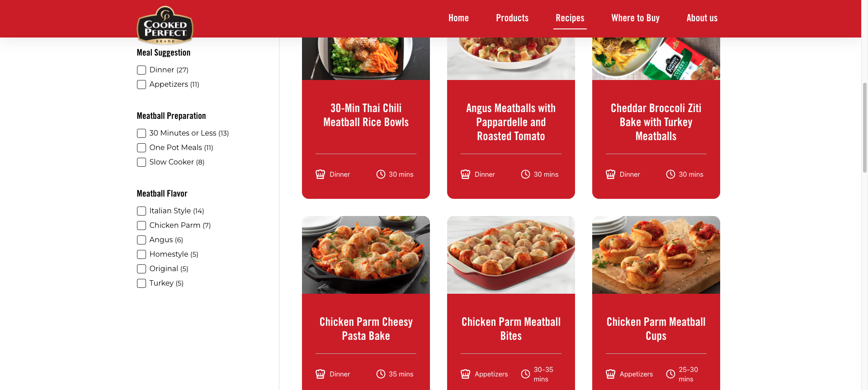Open the Products menu item
The width and height of the screenshot is (868, 390).
point(512,18)
